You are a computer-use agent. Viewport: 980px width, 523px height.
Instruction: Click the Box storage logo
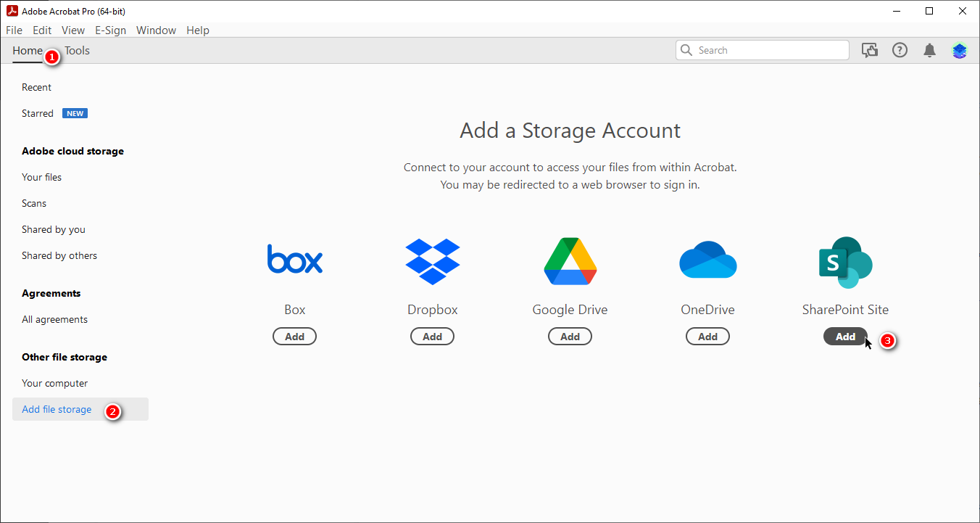(295, 259)
